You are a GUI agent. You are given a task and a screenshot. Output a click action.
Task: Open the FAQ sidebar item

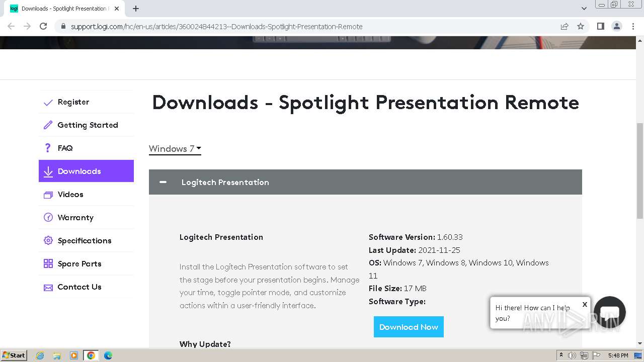coord(86,148)
